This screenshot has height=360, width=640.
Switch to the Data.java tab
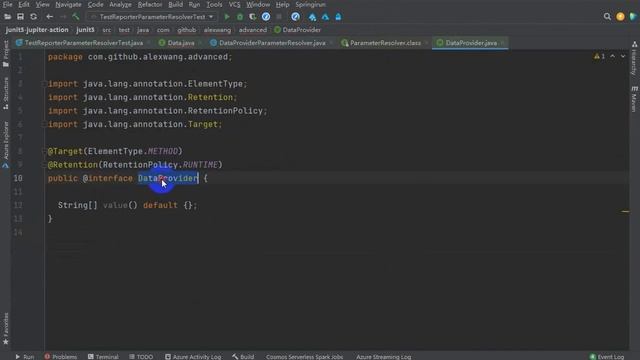pos(181,43)
